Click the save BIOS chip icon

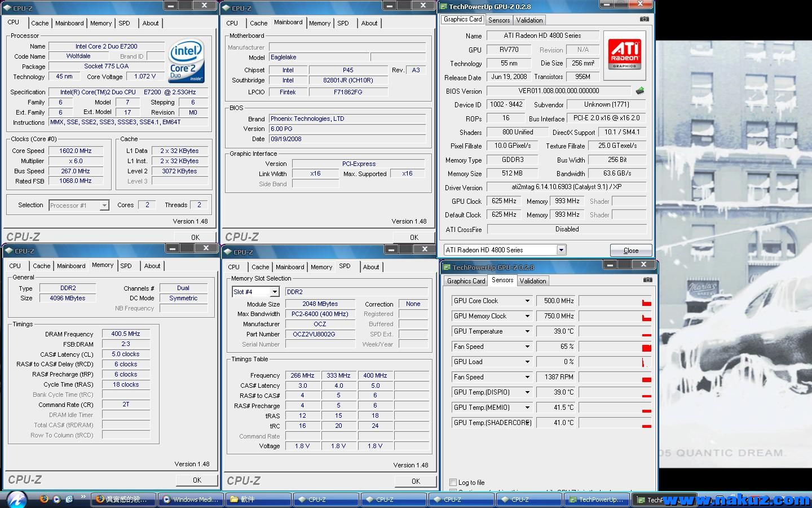click(639, 91)
